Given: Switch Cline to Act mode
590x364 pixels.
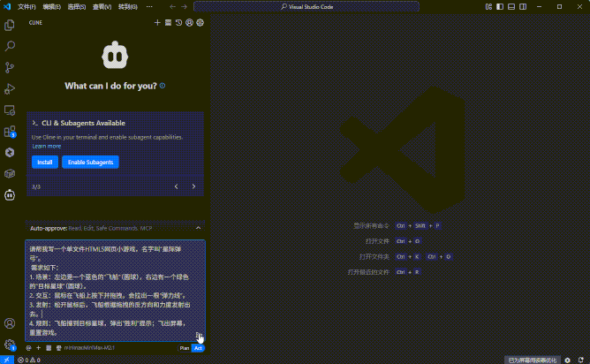Looking at the screenshot, I should click(x=198, y=348).
